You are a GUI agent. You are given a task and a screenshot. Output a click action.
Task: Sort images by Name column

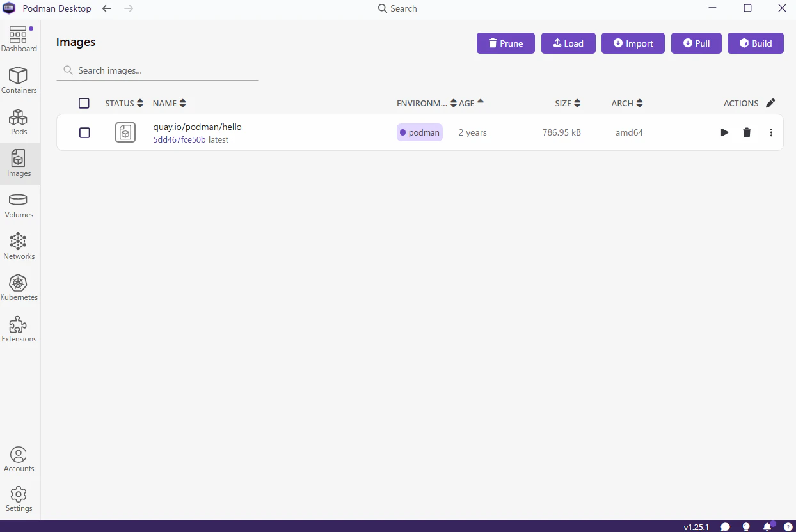point(170,103)
